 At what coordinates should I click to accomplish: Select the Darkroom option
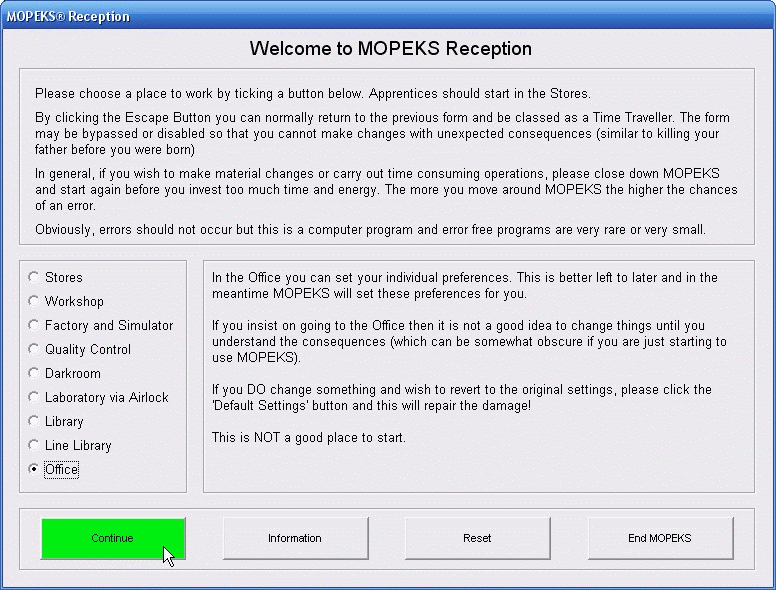(64, 373)
